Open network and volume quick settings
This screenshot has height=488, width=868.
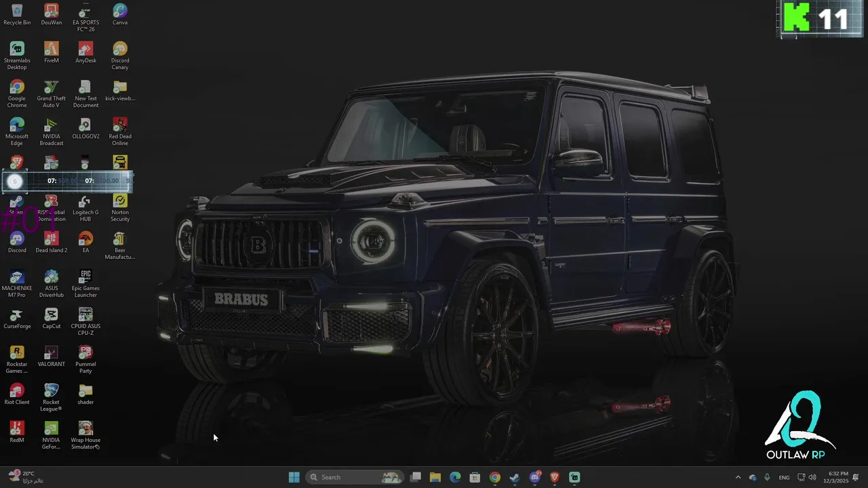click(806, 477)
